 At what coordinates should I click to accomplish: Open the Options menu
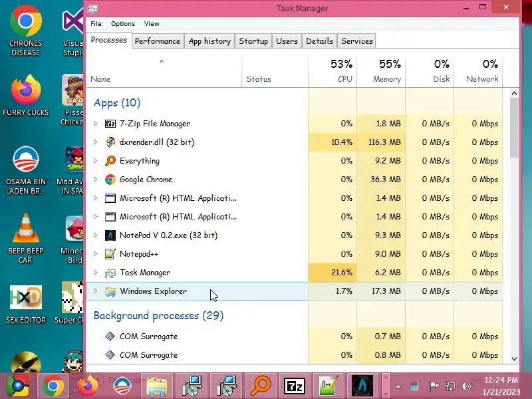click(123, 24)
